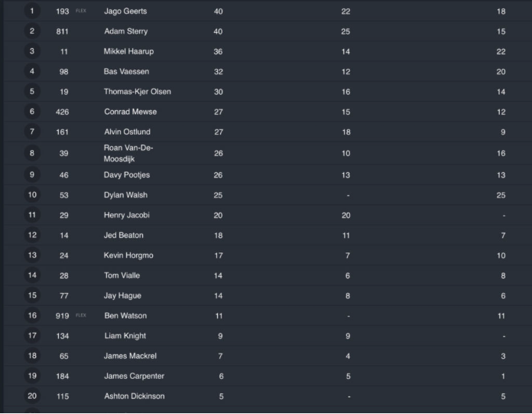Screen dimensions: 532x414
Task: Click Henry Jacobi's race number 29
Action: [x=63, y=215]
